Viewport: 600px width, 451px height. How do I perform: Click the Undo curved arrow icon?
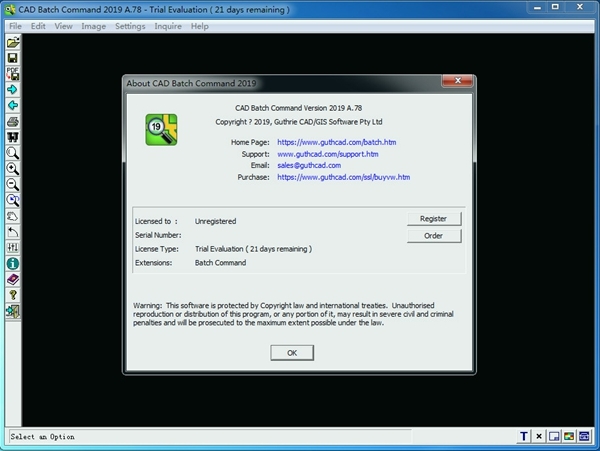(13, 232)
